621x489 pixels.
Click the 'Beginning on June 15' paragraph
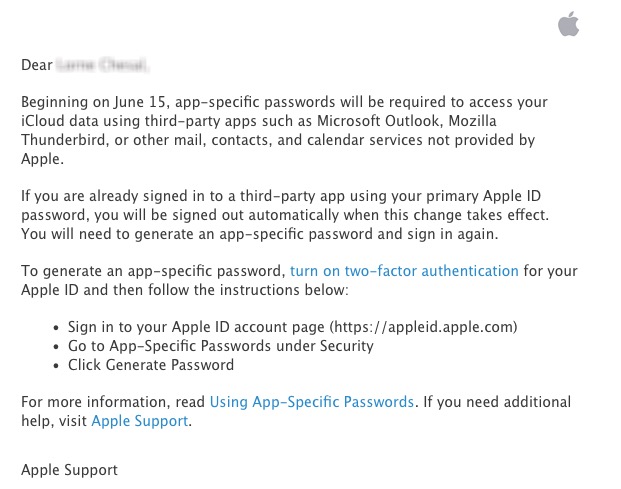[x=284, y=130]
